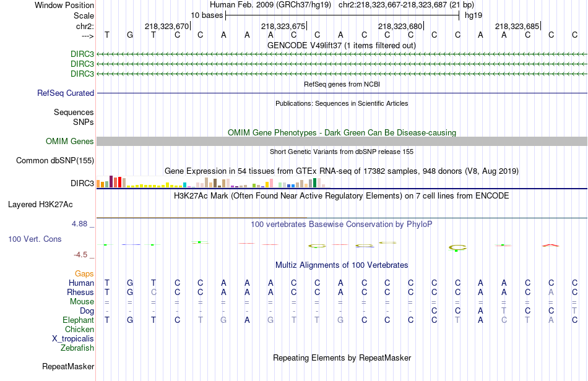Open Multiz Alignments of 100 Vertebrates title
Image resolution: width=588 pixels, height=381 pixels.
point(342,265)
